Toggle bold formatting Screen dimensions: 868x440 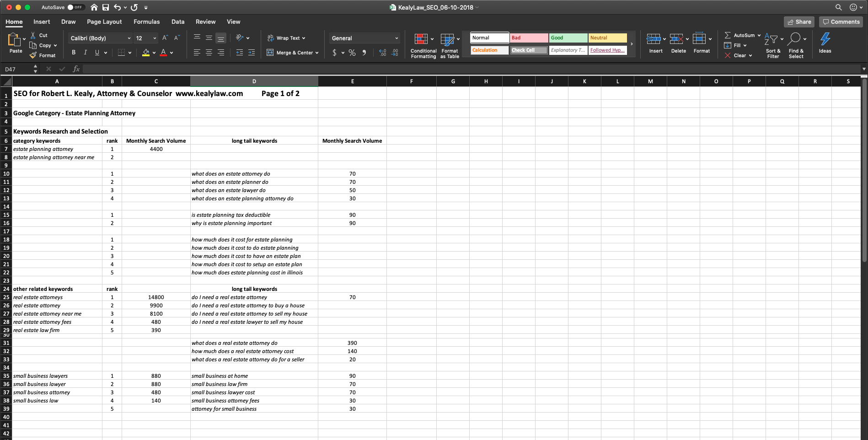[74, 53]
